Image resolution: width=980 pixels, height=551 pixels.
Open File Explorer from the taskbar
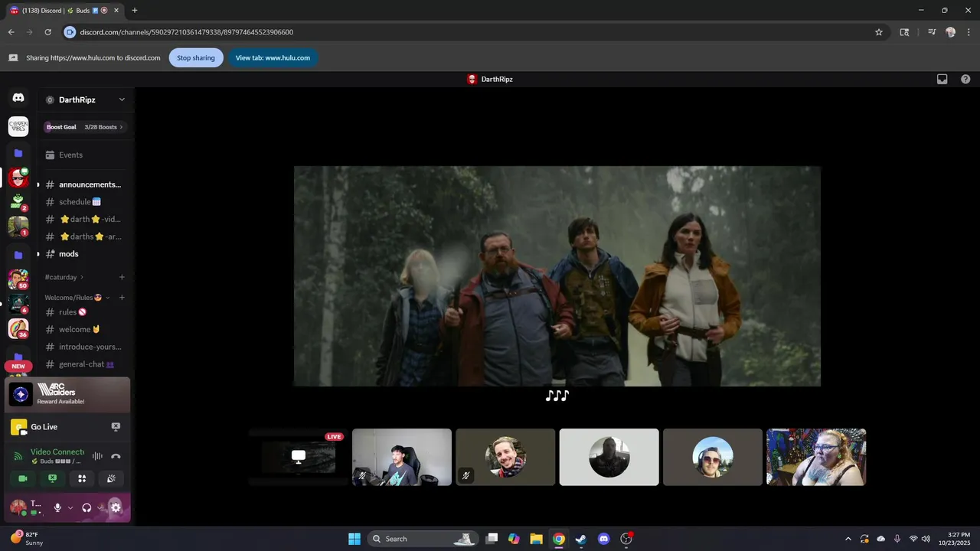tap(536, 539)
